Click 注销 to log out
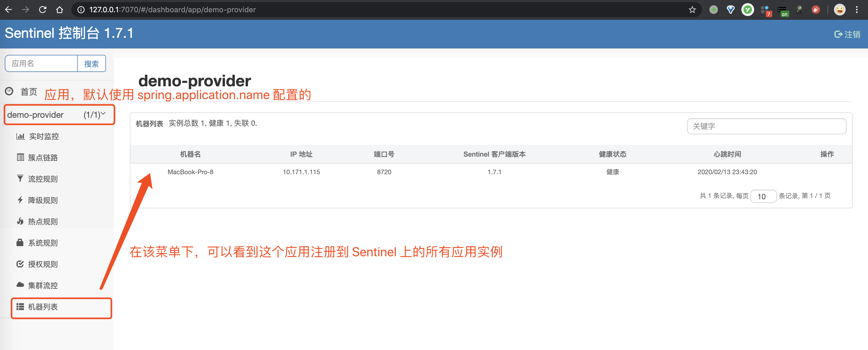This screenshot has height=350, width=868. coord(847,34)
